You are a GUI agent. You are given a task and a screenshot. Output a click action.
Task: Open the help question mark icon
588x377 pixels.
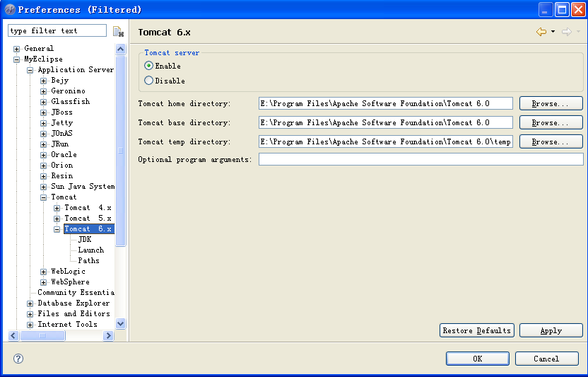(18, 359)
